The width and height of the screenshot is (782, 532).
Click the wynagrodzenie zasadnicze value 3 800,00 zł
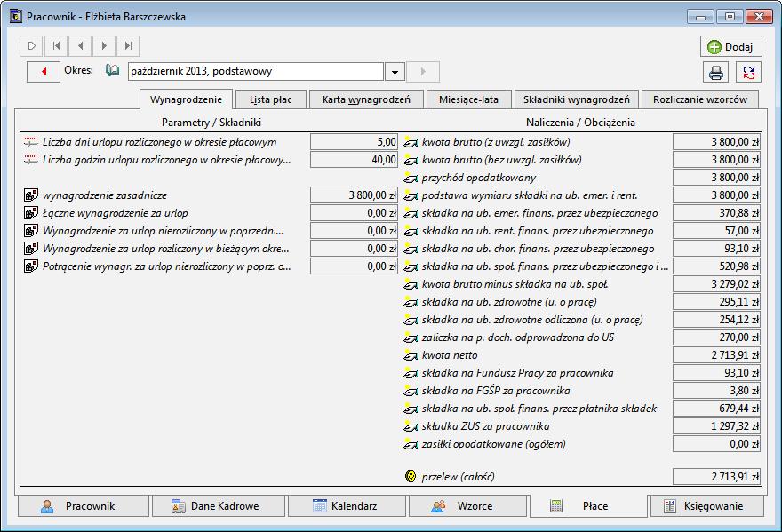click(354, 195)
